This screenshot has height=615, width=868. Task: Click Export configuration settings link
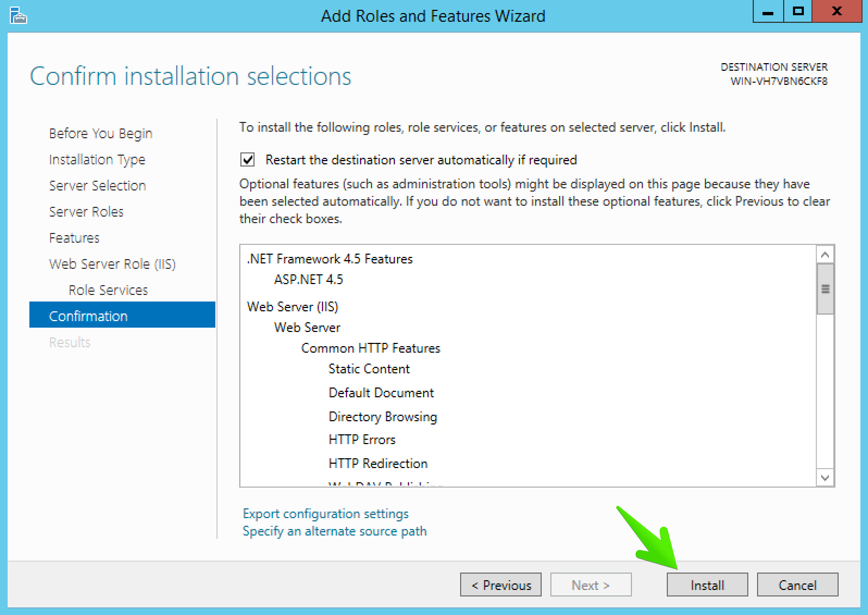pyautogui.click(x=326, y=514)
